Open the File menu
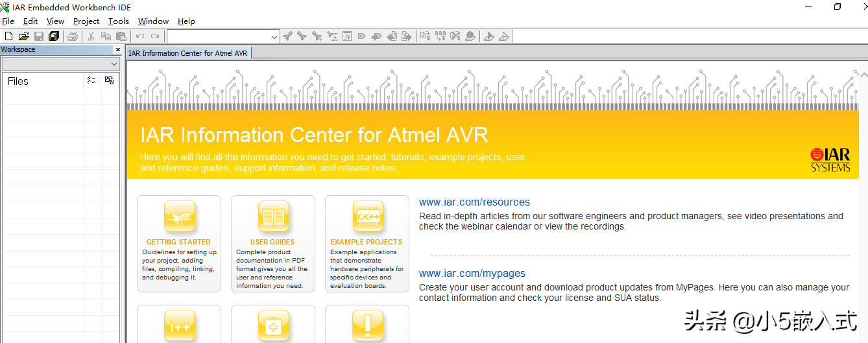Image resolution: width=868 pixels, height=343 pixels. point(8,21)
